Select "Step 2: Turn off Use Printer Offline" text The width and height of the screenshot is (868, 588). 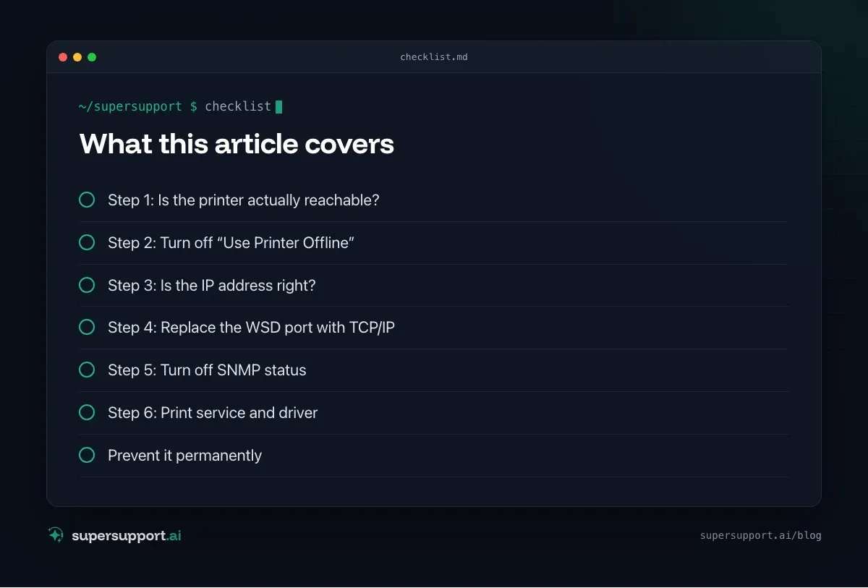(231, 242)
